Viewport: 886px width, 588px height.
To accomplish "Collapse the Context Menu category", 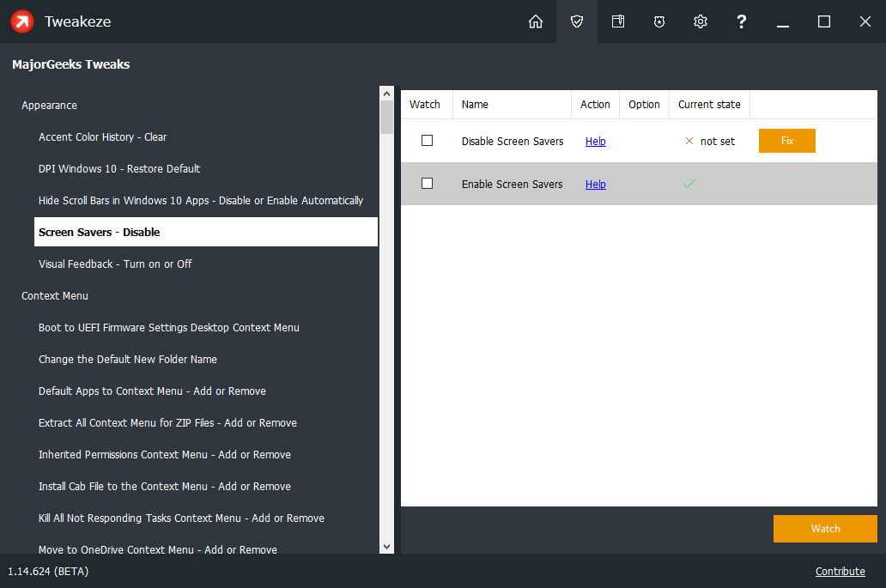I will click(x=55, y=296).
